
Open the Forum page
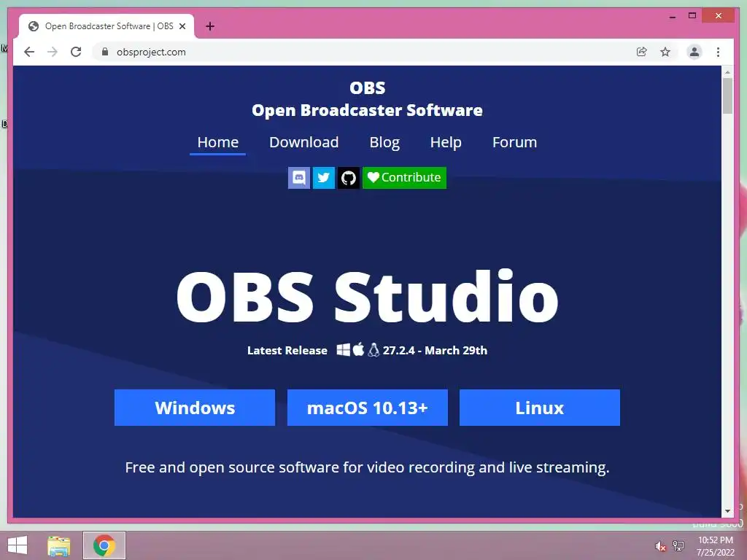click(514, 142)
